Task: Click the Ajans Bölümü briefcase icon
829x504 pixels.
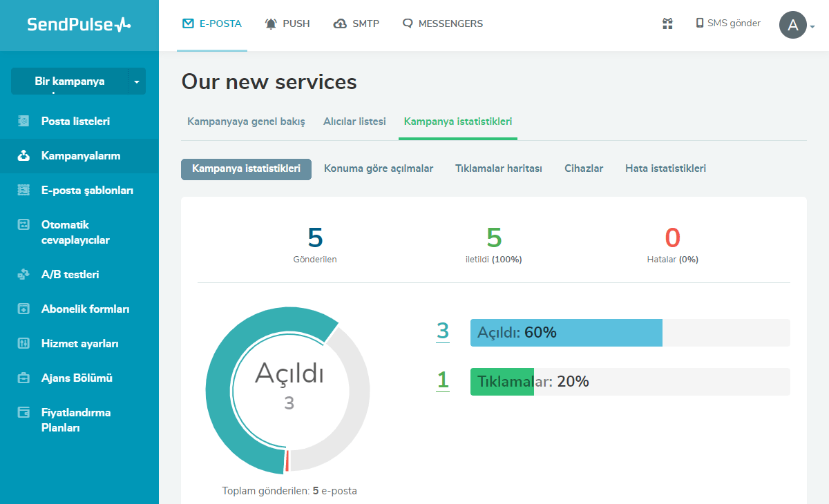Action: [x=23, y=378]
